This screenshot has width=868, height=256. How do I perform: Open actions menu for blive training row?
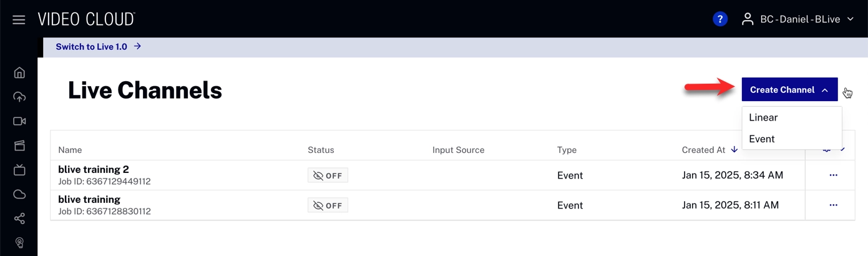pos(833,205)
